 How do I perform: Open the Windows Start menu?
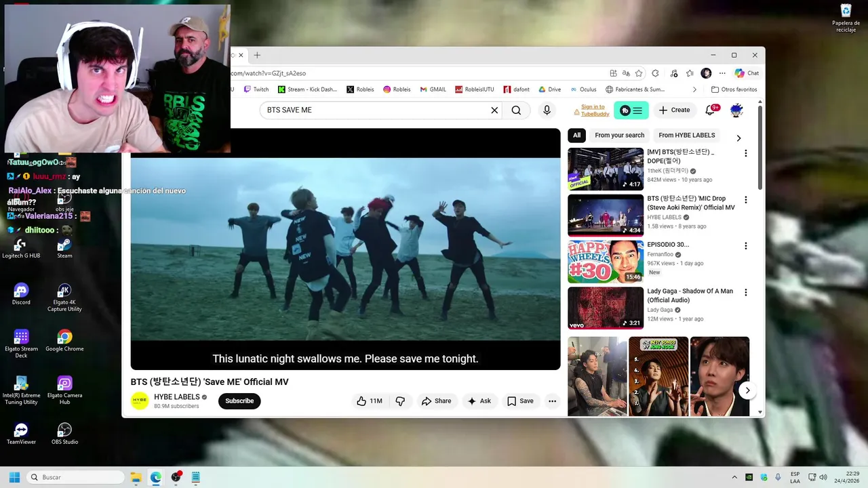tap(14, 477)
